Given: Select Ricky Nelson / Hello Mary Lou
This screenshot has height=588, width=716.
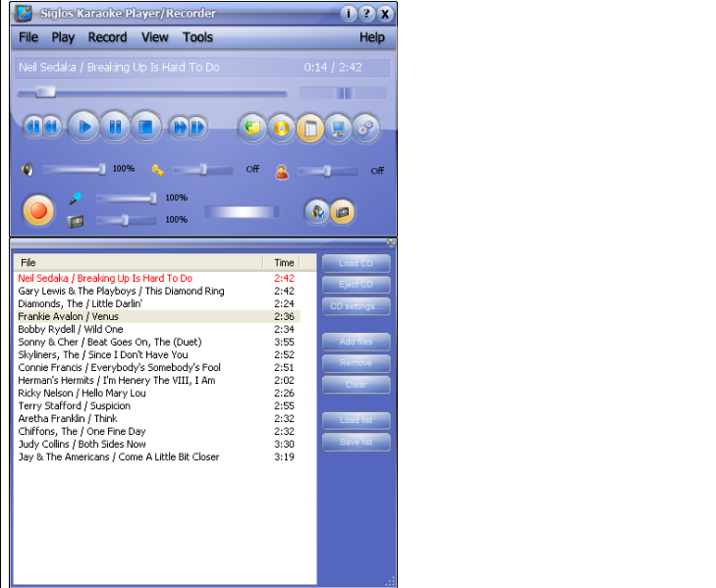Looking at the screenshot, I should pos(158,393).
